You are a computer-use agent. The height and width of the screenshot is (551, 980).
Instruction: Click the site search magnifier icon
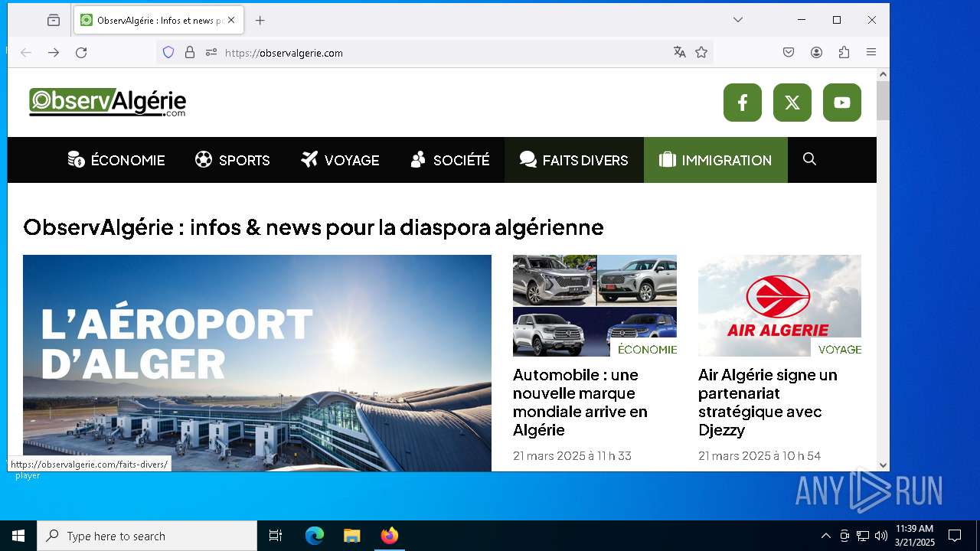pos(809,159)
